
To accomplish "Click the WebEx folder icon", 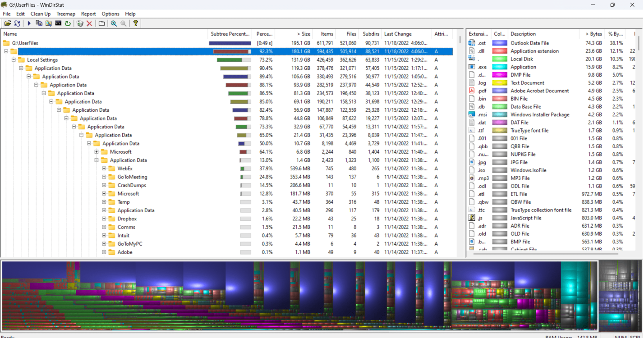I will point(112,169).
